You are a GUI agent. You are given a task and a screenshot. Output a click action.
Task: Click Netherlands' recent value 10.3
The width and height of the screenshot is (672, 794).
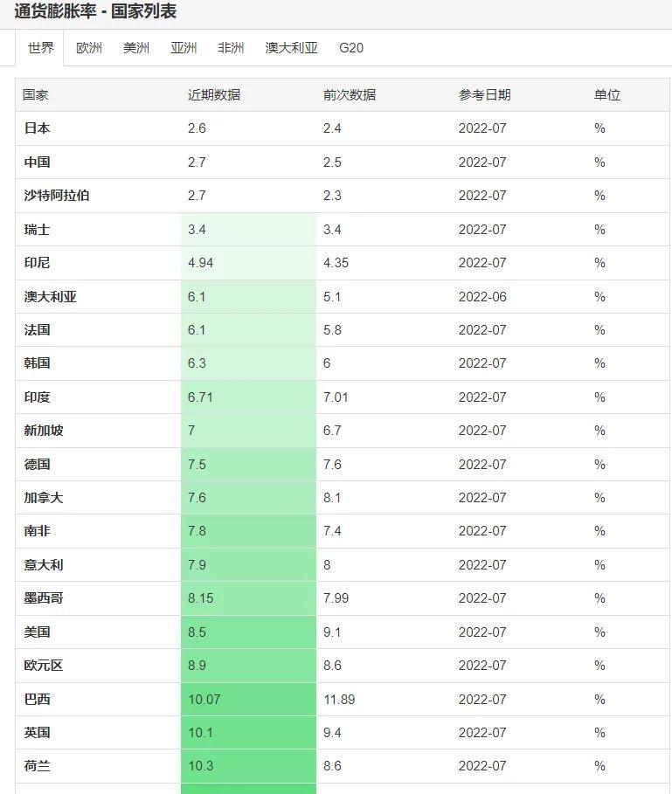tap(200, 766)
